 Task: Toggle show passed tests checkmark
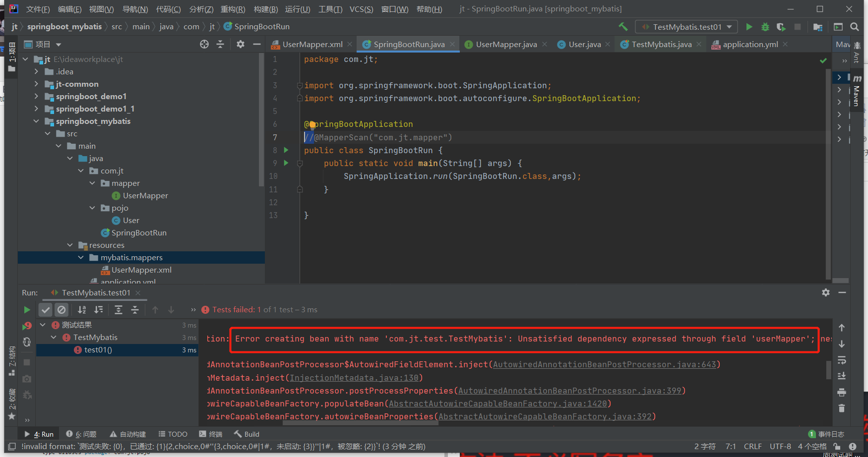tap(46, 310)
